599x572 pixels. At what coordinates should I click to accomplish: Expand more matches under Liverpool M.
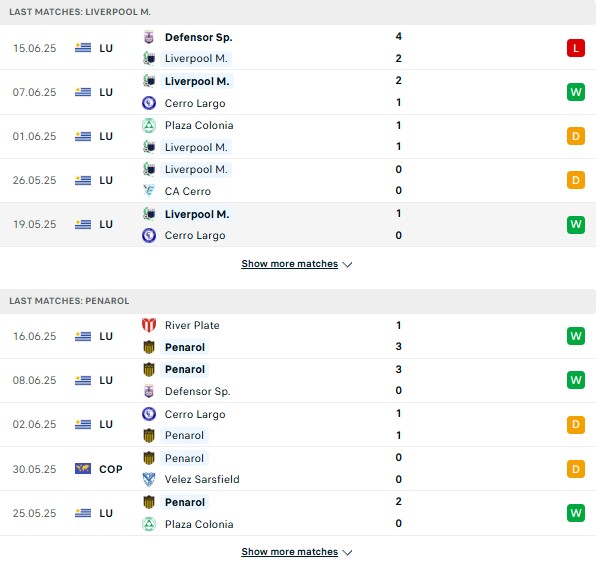coord(290,264)
